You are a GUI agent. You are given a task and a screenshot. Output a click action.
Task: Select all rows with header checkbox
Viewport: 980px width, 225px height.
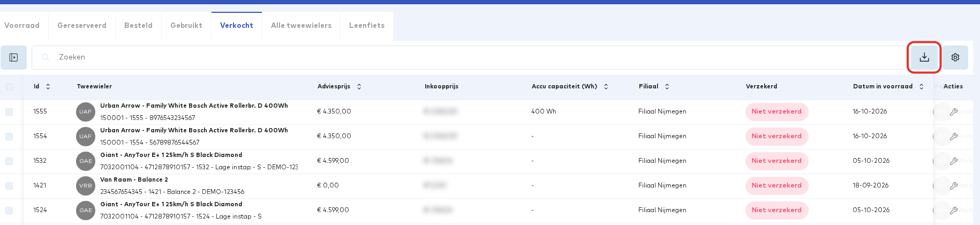[9, 87]
